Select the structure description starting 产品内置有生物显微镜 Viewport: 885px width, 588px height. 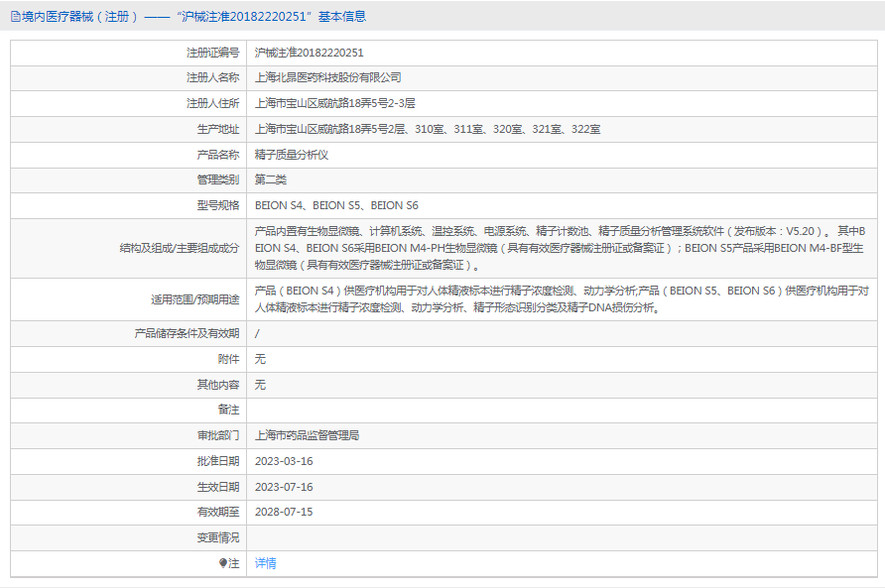click(560, 248)
